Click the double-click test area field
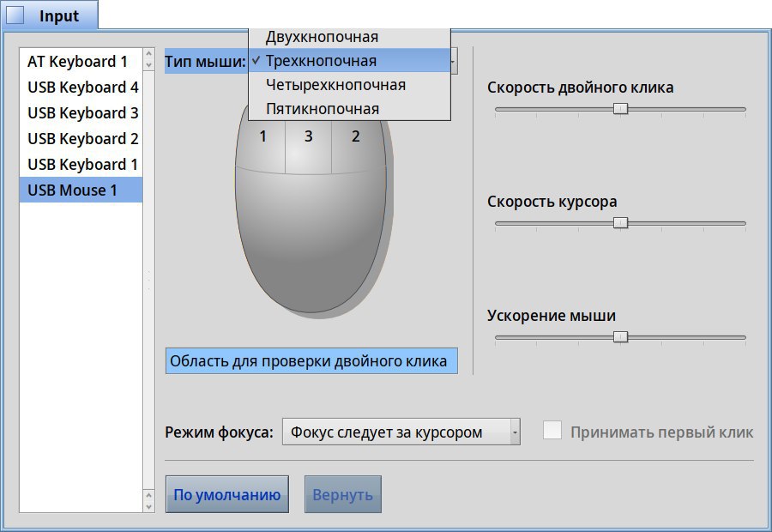772x532 pixels. (x=311, y=361)
